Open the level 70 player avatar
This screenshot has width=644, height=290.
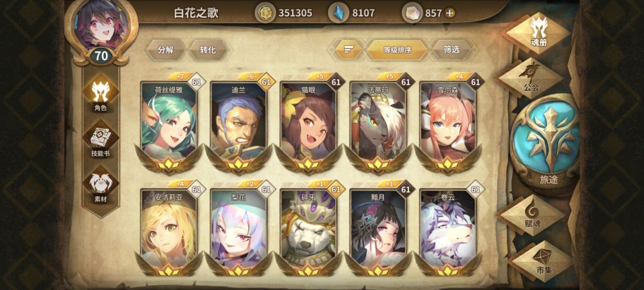[x=101, y=30]
